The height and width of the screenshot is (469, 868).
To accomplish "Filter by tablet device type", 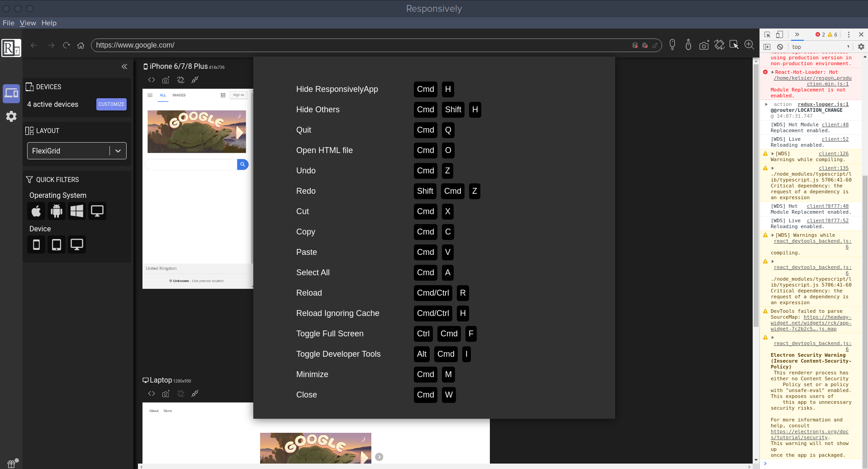I will [x=57, y=244].
